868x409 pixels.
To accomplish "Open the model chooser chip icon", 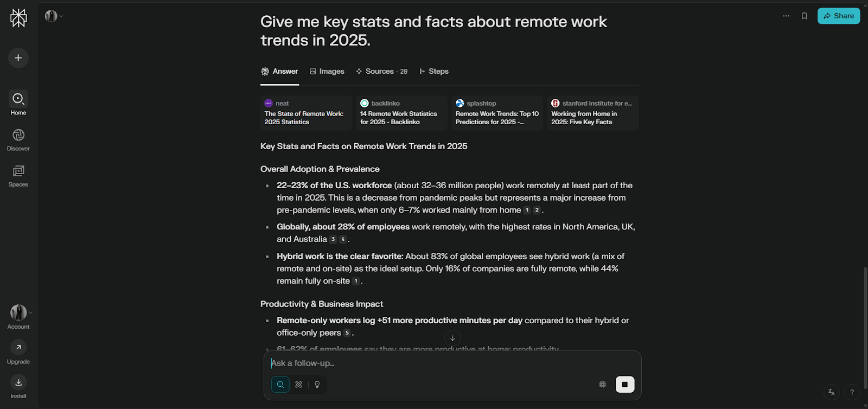I will pyautogui.click(x=602, y=385).
